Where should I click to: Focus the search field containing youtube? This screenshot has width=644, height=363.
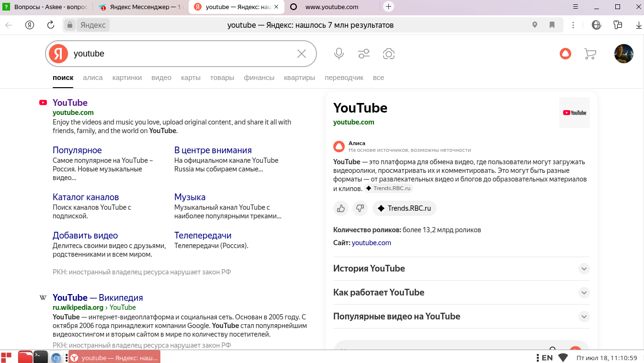182,54
